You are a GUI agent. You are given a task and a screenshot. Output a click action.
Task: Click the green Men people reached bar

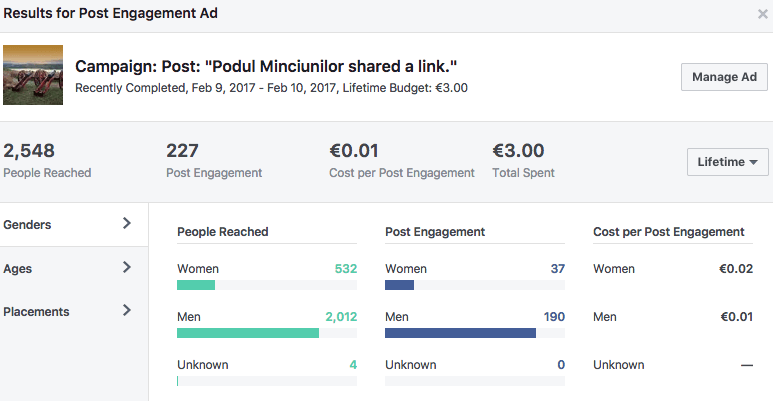[248, 333]
